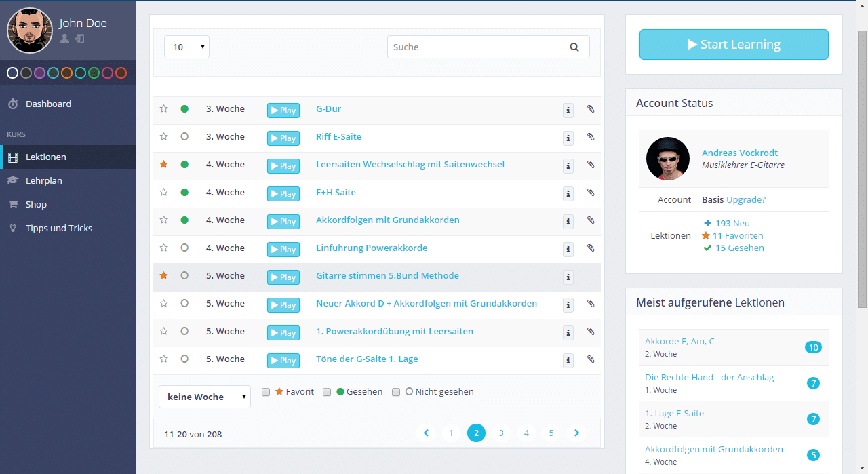Open info icon for Riff E-Saite

point(568,138)
